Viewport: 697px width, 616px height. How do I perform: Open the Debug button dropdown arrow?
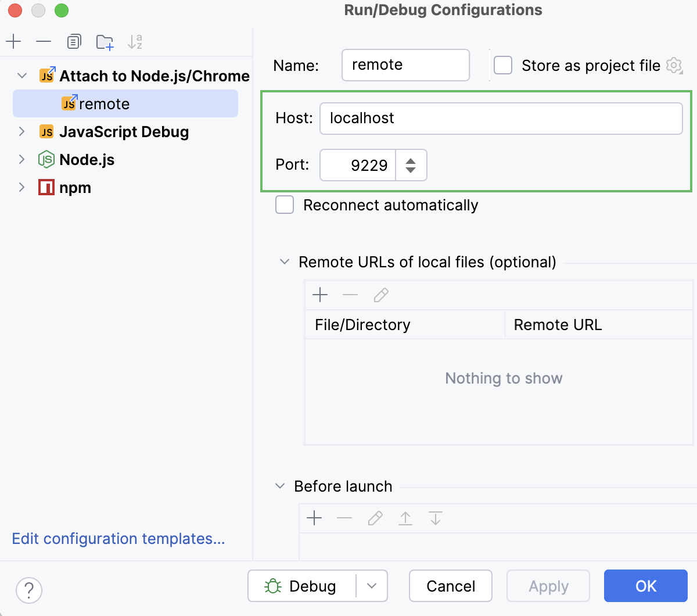point(372,586)
